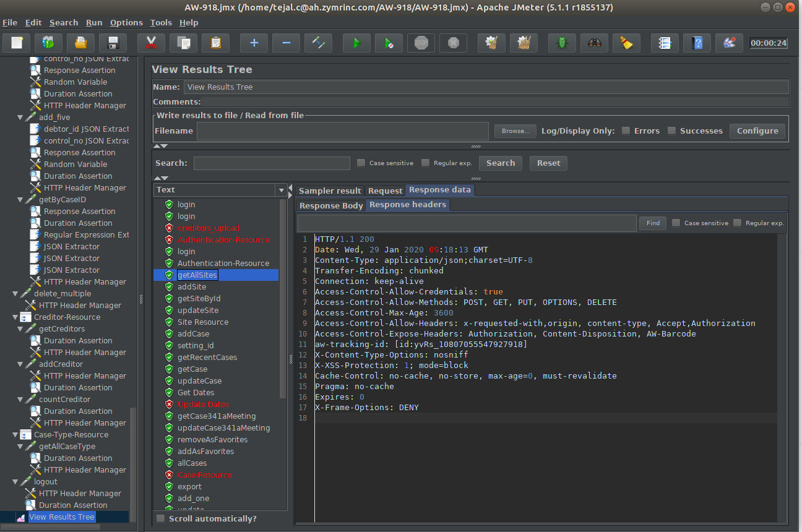Screen dimensions: 802x532
Task: Collapse the addCreditor tree node
Action: coord(20,364)
